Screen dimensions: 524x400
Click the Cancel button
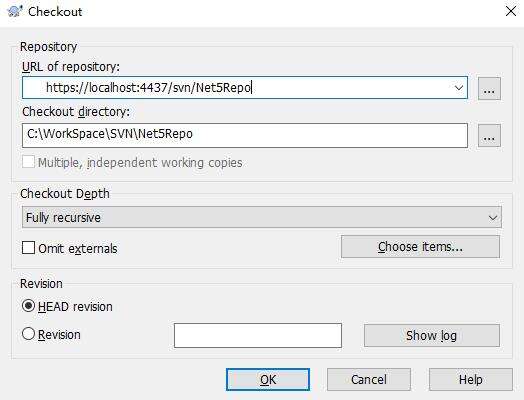(x=369, y=380)
